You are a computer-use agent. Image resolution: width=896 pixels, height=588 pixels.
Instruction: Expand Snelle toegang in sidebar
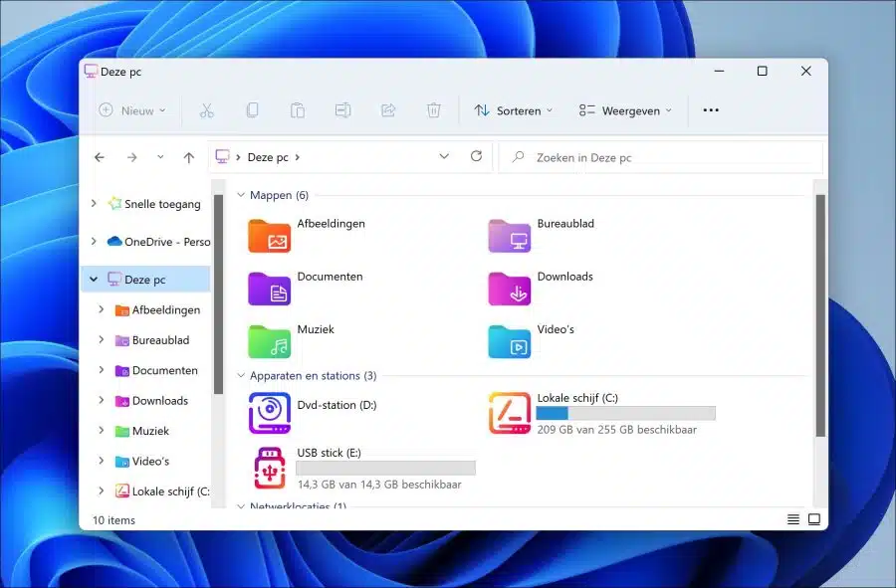[94, 203]
